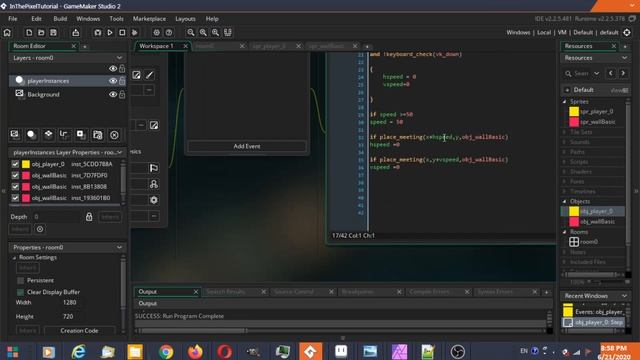Collapse the Room Settings section
Image resolution: width=640 pixels, height=360 pixels.
click(x=14, y=258)
